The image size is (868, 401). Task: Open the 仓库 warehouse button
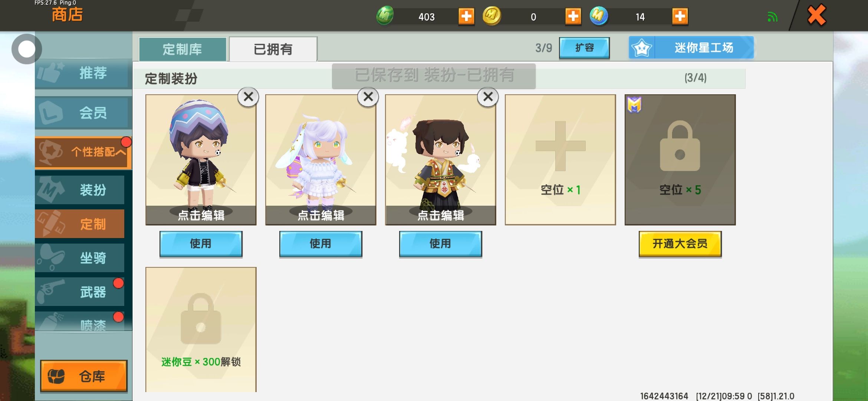click(x=84, y=376)
